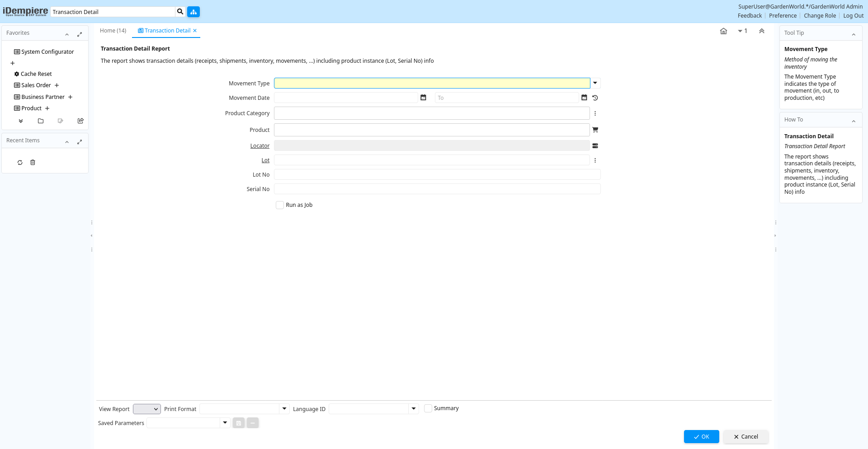This screenshot has width=868, height=449.
Task: Expand the Movement Type dropdown
Action: click(595, 83)
